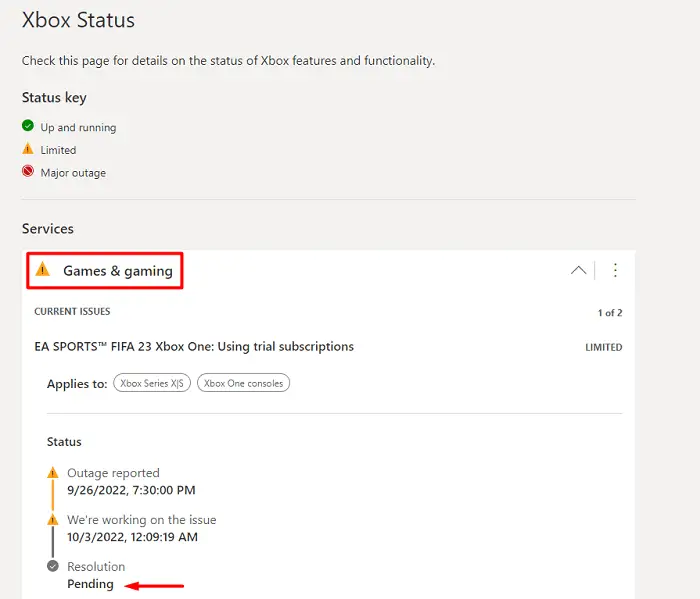
Task: Click the EA SPORTS FIFA 23 issue title
Action: [x=194, y=347]
